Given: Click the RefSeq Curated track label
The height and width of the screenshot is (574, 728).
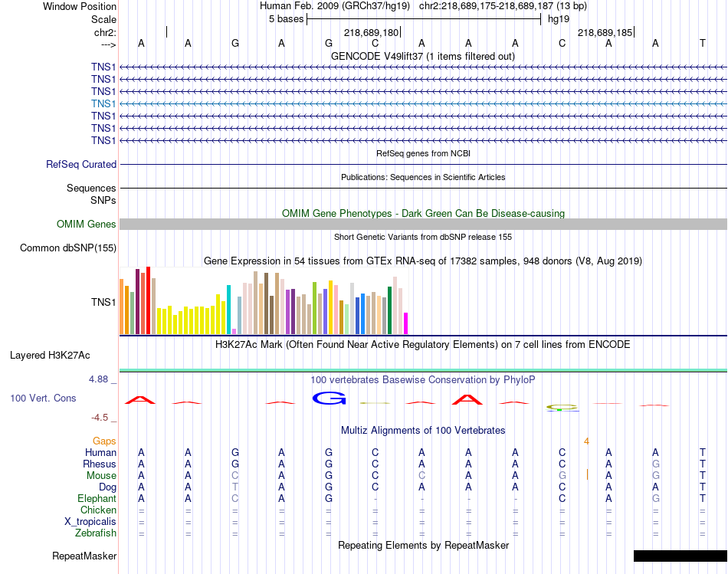Looking at the screenshot, I should pos(81,165).
